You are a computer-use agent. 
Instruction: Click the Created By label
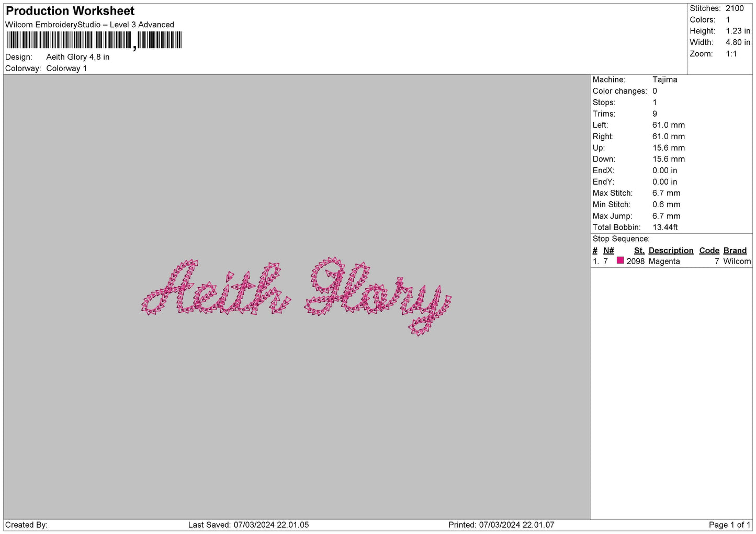pos(26,525)
